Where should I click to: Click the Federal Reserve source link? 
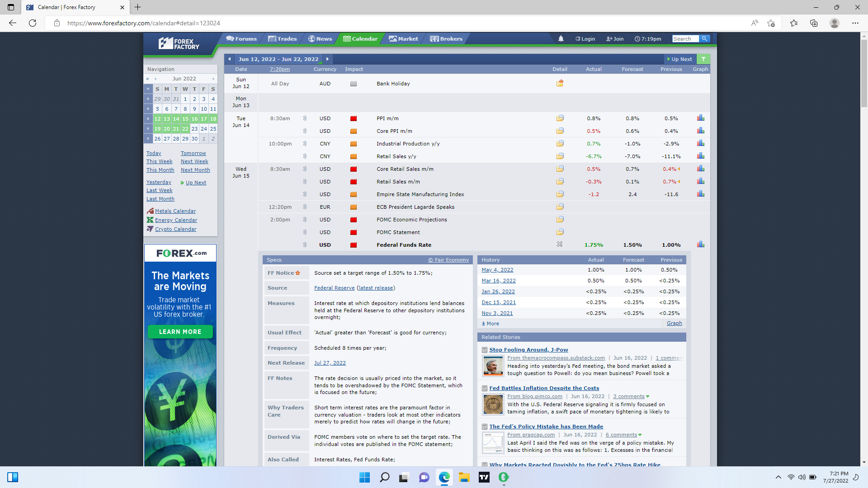point(334,288)
